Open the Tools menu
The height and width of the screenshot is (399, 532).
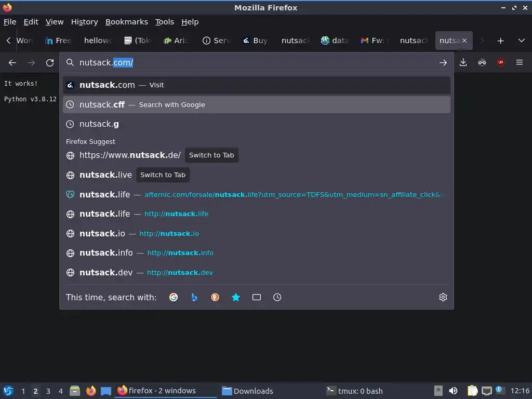click(165, 22)
